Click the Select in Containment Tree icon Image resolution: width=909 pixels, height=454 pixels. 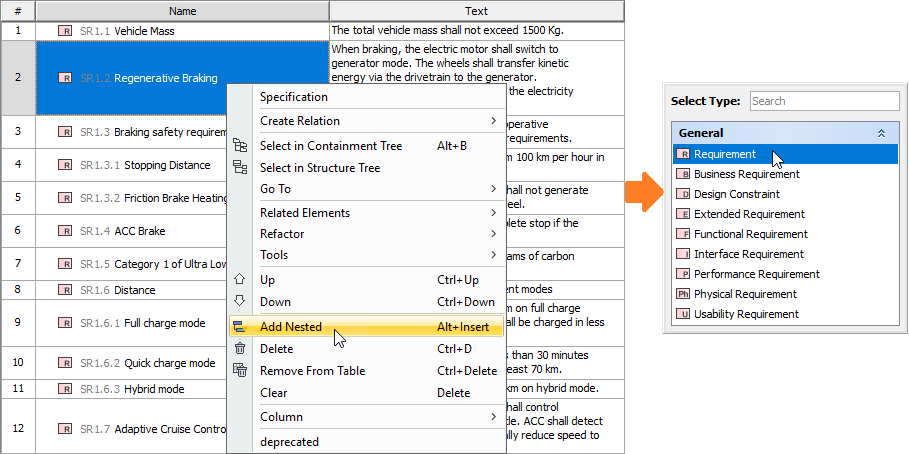point(240,146)
